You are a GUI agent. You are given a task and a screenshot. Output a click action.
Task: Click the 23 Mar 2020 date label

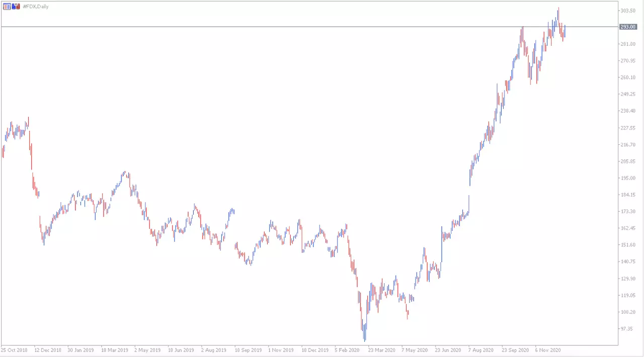(382, 350)
